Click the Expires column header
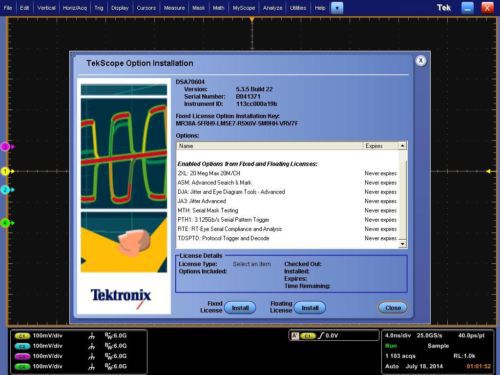The height and width of the screenshot is (375, 500). (x=380, y=146)
